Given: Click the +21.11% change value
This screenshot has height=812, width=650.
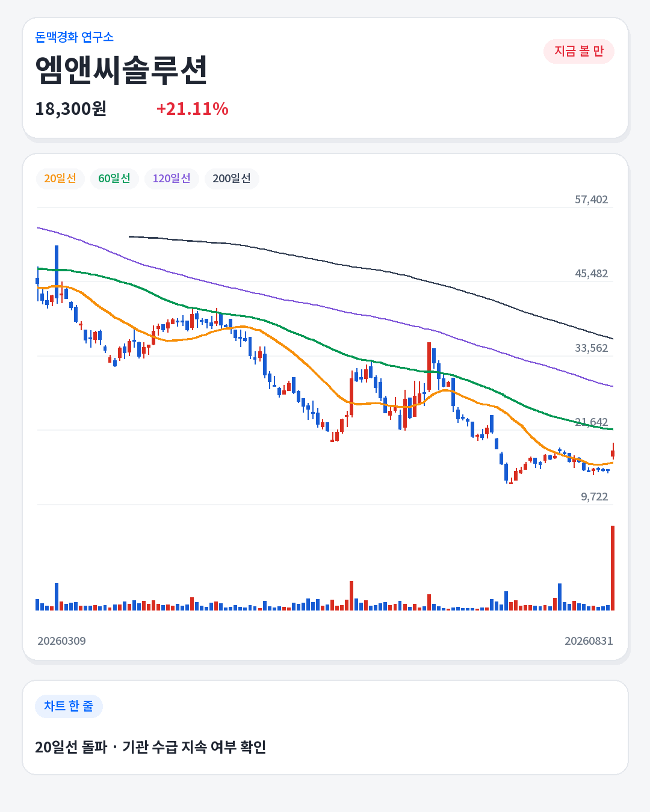Looking at the screenshot, I should tap(192, 109).
